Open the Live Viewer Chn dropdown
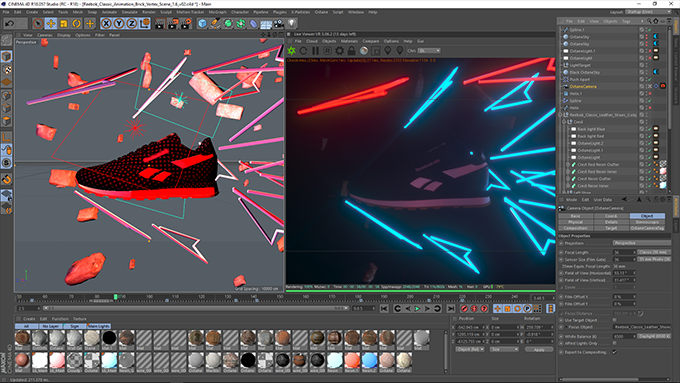Screen dimensions: 680x383 click(x=429, y=51)
